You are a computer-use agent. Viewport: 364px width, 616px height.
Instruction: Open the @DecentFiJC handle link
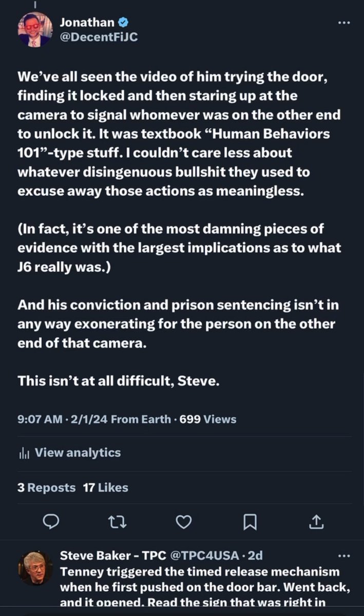click(x=99, y=37)
